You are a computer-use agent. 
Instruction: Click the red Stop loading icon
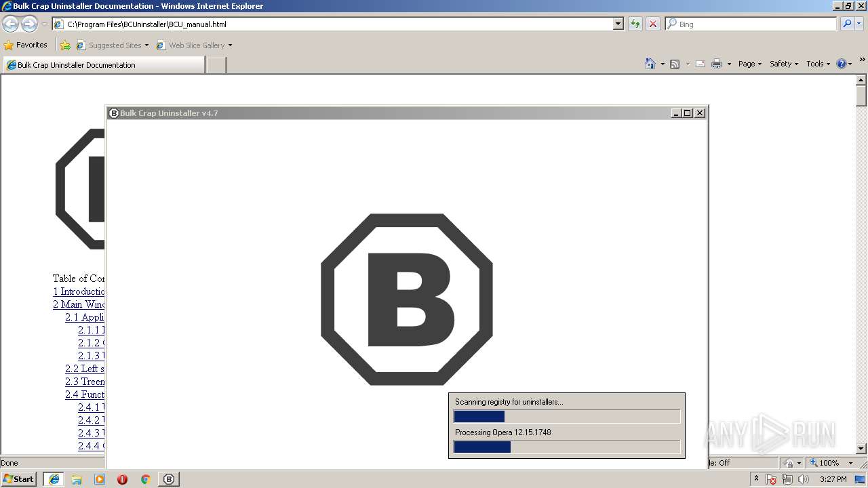pos(652,24)
